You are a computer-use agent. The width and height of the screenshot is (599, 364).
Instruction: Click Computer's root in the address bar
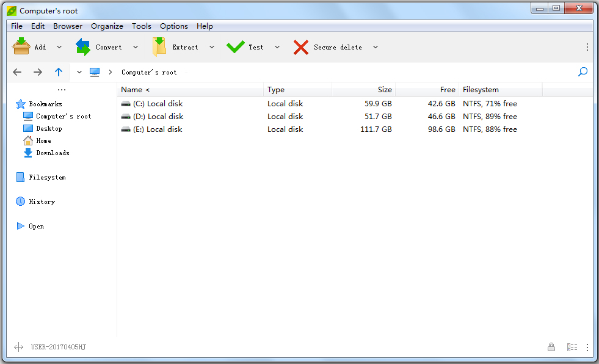pyautogui.click(x=149, y=72)
